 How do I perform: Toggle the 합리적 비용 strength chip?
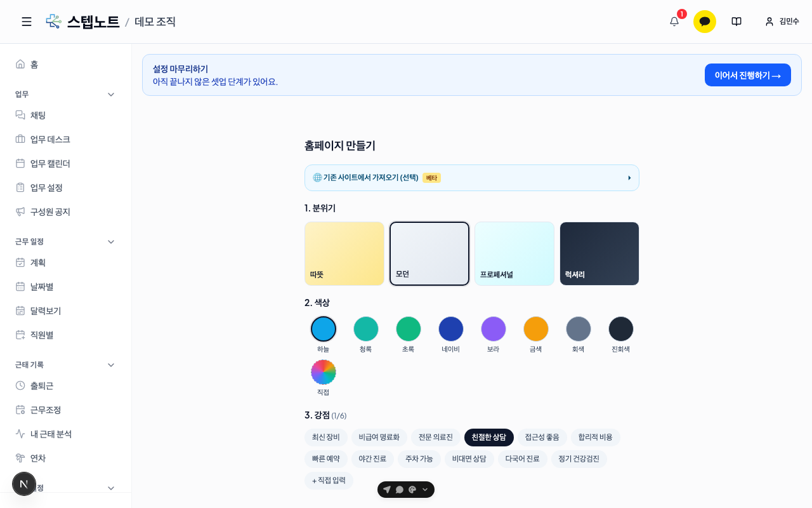[x=596, y=438]
